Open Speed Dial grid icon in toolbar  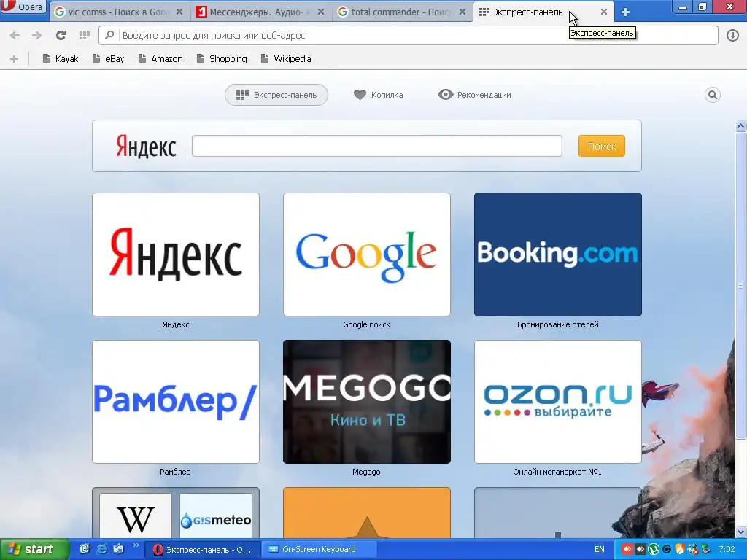click(85, 35)
